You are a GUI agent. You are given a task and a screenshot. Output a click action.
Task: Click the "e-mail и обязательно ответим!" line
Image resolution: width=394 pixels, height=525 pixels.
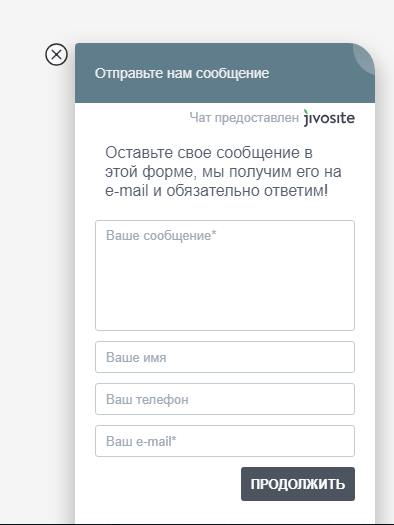click(217, 191)
